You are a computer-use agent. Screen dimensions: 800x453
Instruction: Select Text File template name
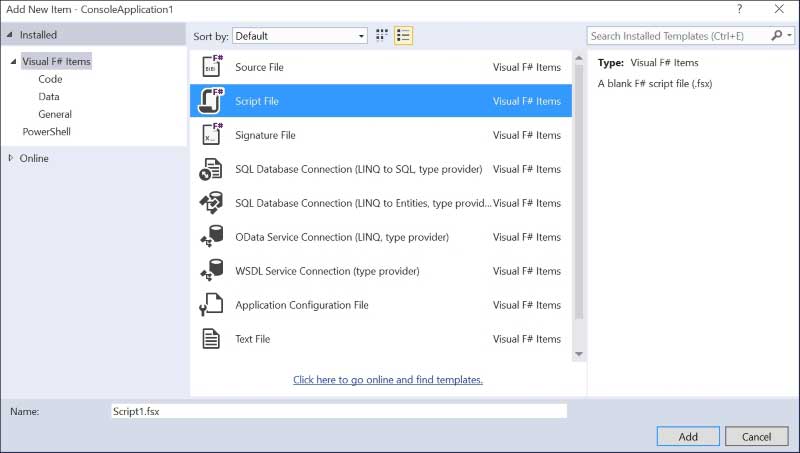coord(253,339)
